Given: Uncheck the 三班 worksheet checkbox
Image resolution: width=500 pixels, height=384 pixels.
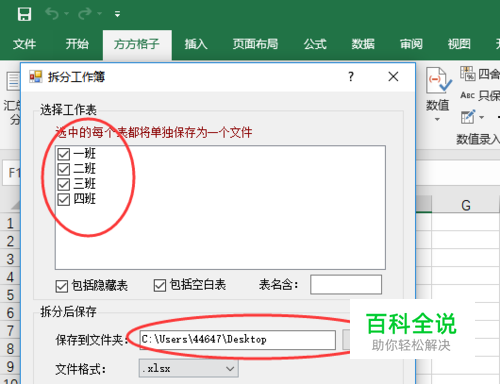Looking at the screenshot, I should coord(63,184).
